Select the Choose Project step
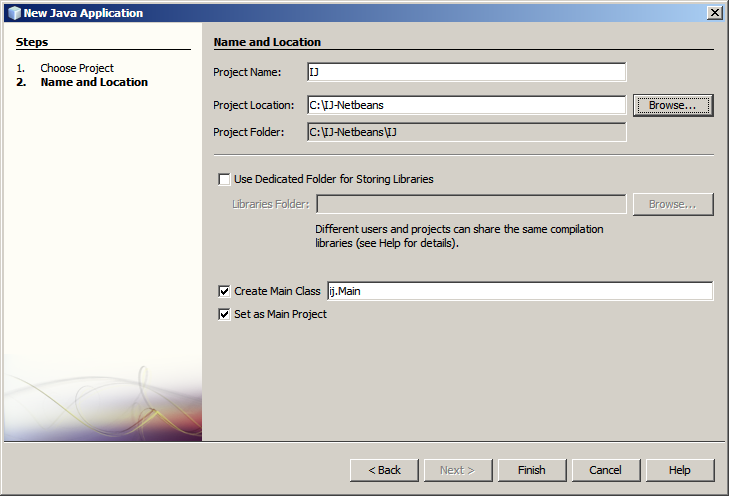Image resolution: width=729 pixels, height=496 pixels. point(77,68)
